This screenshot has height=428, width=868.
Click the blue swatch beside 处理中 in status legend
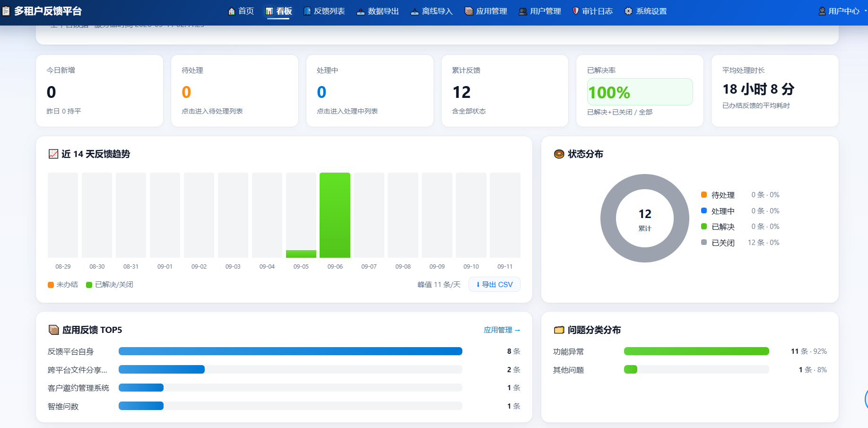[x=704, y=211]
